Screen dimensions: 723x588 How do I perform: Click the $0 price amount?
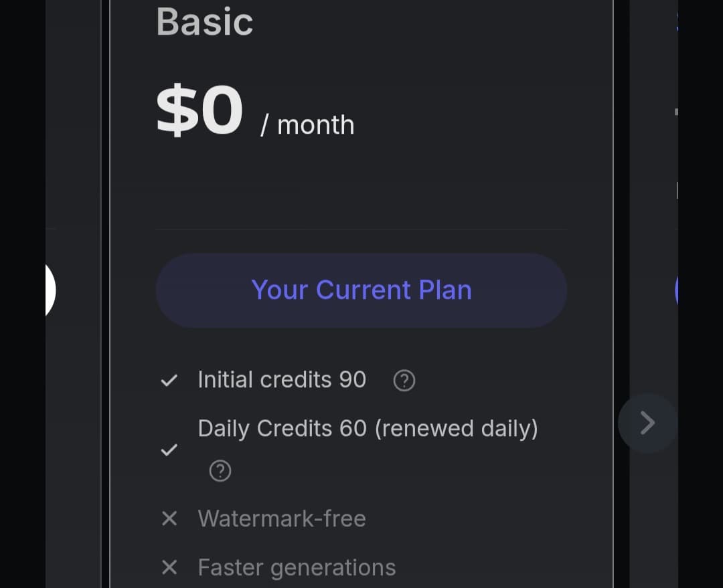pyautogui.click(x=199, y=111)
